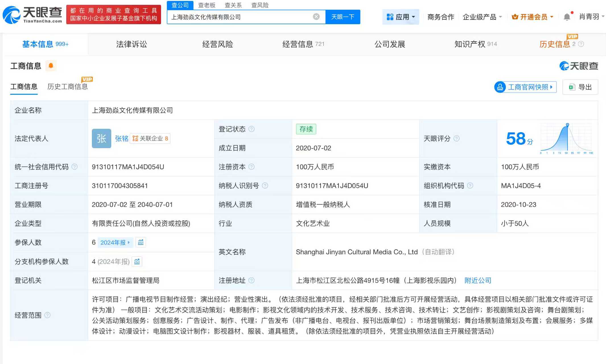Clear the search box with the X icon
The image size is (606, 364).
(316, 16)
